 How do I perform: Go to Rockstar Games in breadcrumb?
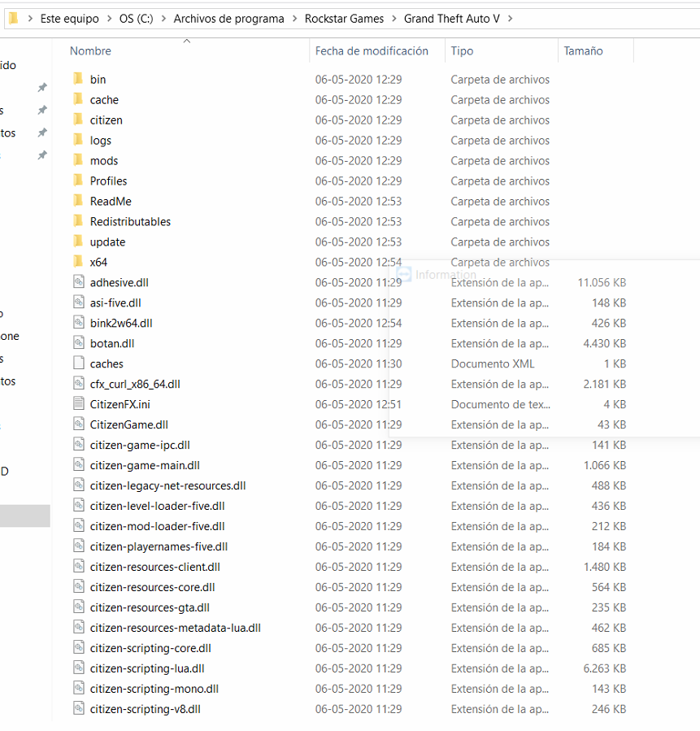[x=345, y=19]
